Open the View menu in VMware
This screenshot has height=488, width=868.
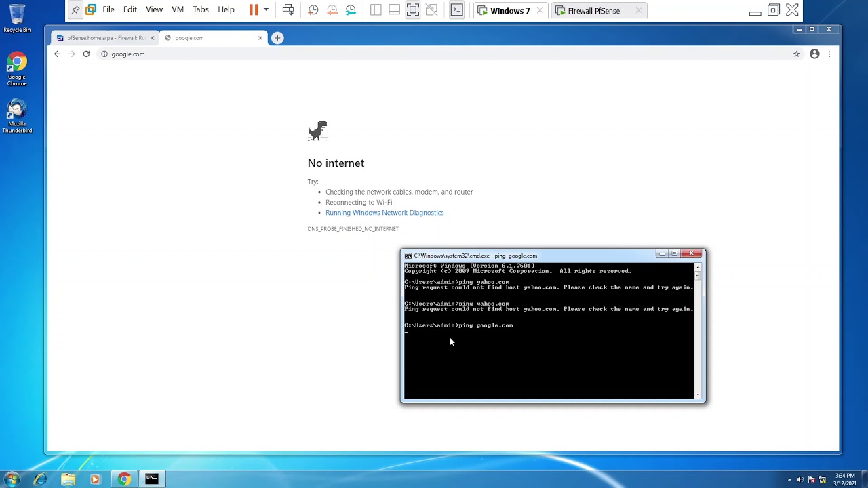[x=154, y=10]
